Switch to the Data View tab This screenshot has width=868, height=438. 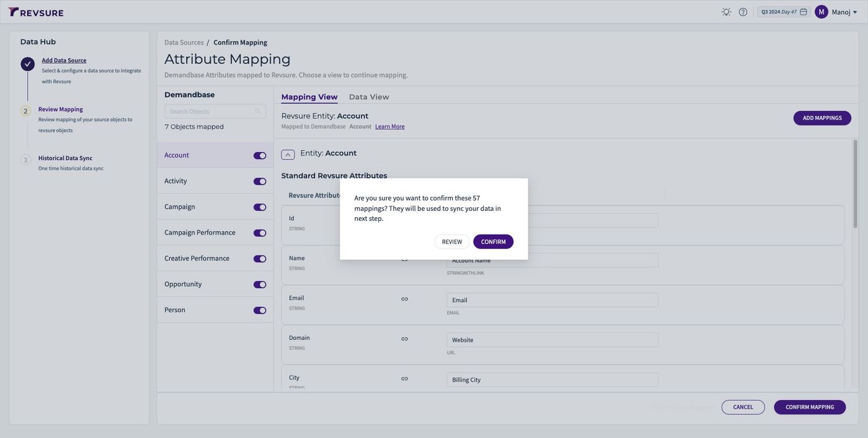pyautogui.click(x=369, y=97)
